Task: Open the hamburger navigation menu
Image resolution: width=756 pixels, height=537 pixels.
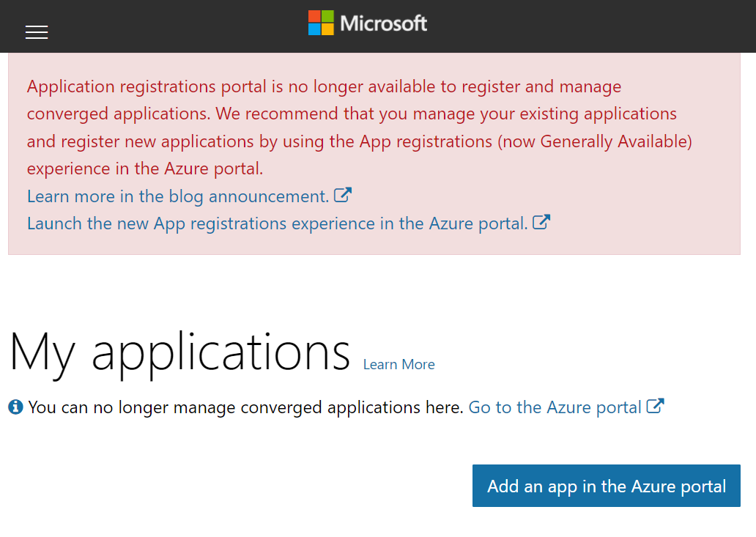Action: point(37,32)
